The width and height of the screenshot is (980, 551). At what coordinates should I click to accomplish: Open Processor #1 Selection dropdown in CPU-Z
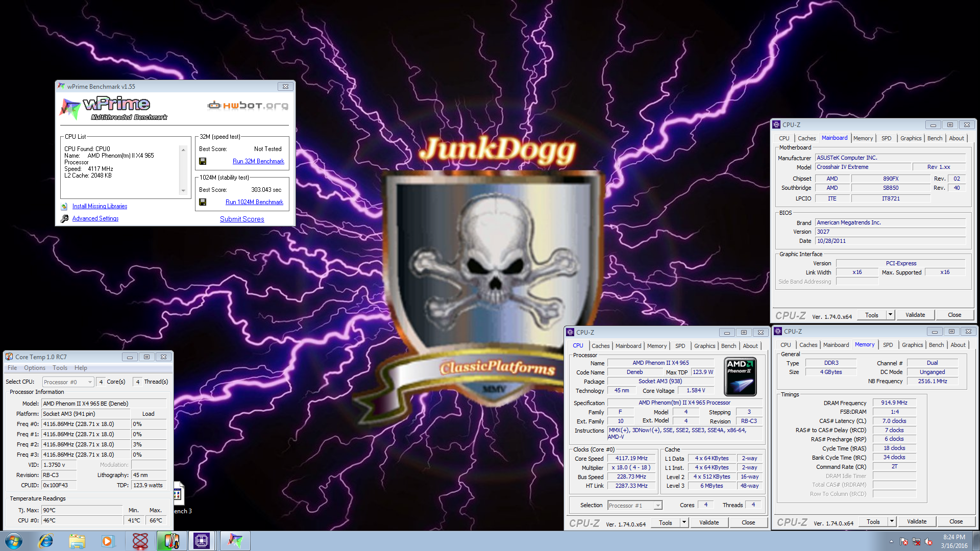(635, 505)
